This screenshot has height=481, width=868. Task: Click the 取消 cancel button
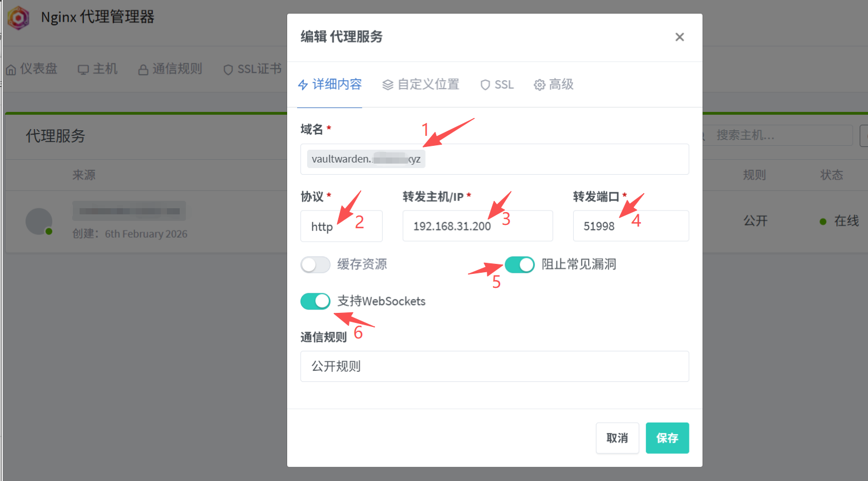(x=617, y=438)
